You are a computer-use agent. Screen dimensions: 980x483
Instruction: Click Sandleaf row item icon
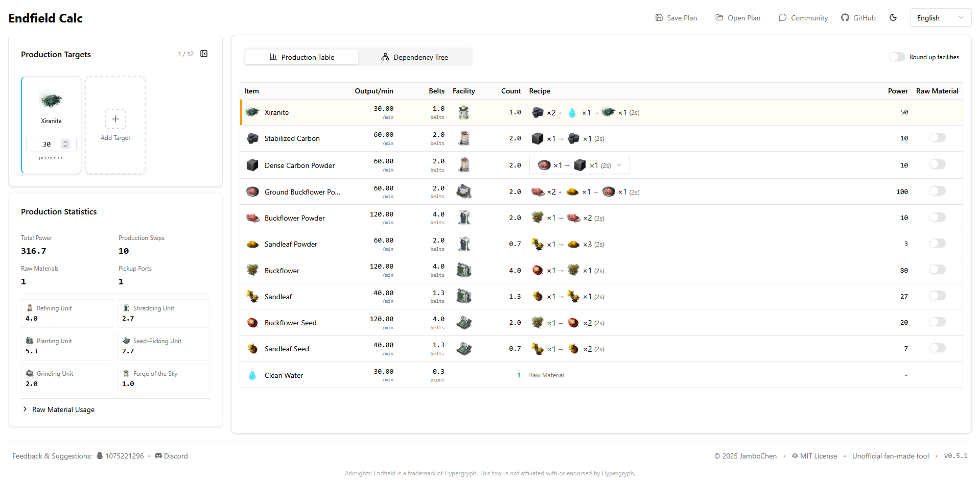(252, 297)
